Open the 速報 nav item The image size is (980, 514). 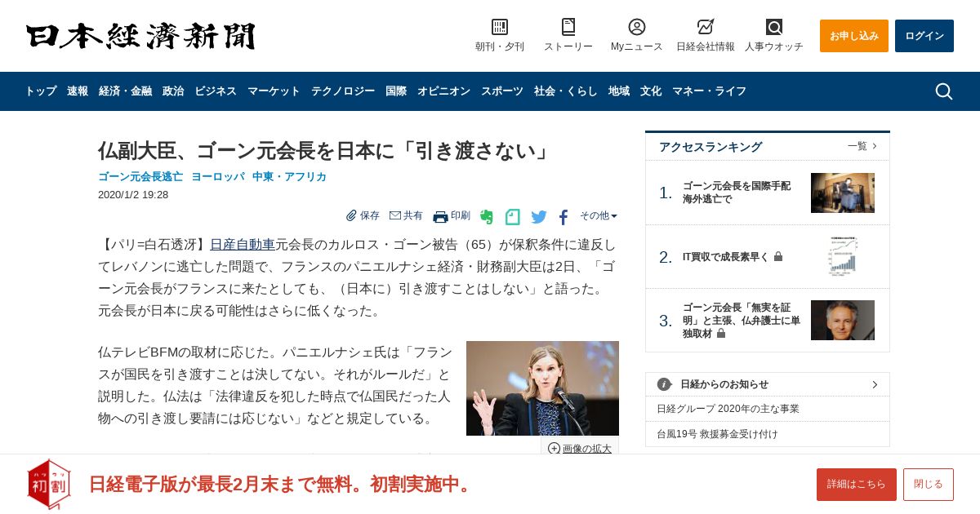78,91
